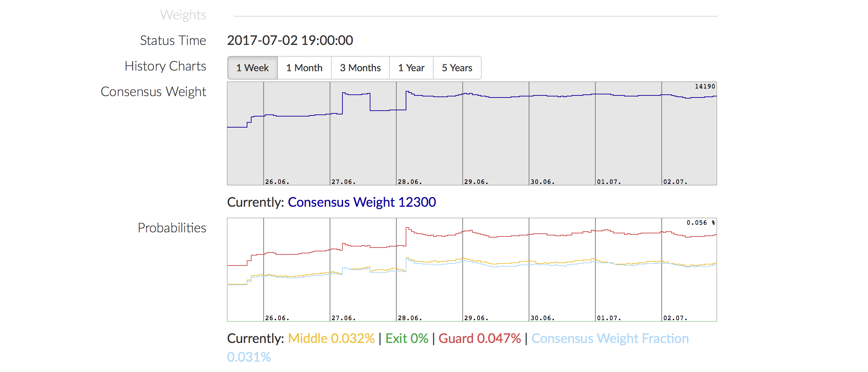868x372 pixels.
Task: Switch charts to 1 Month view
Action: pos(304,68)
